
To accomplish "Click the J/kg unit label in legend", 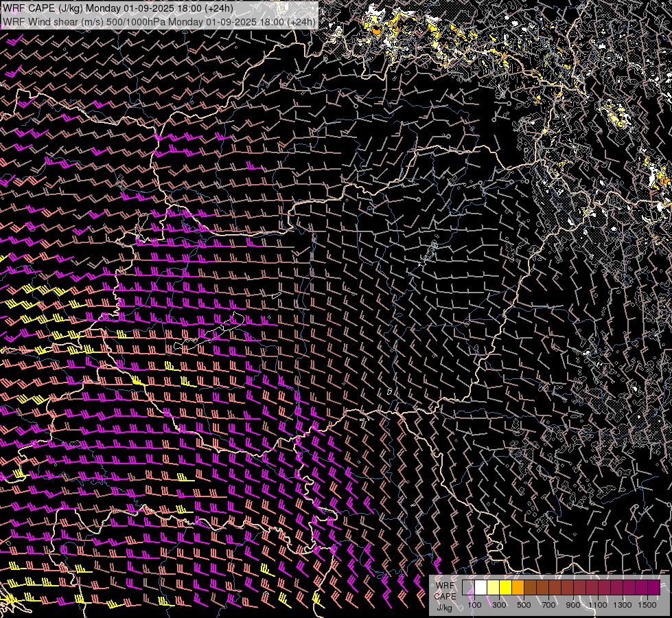I will (444, 608).
